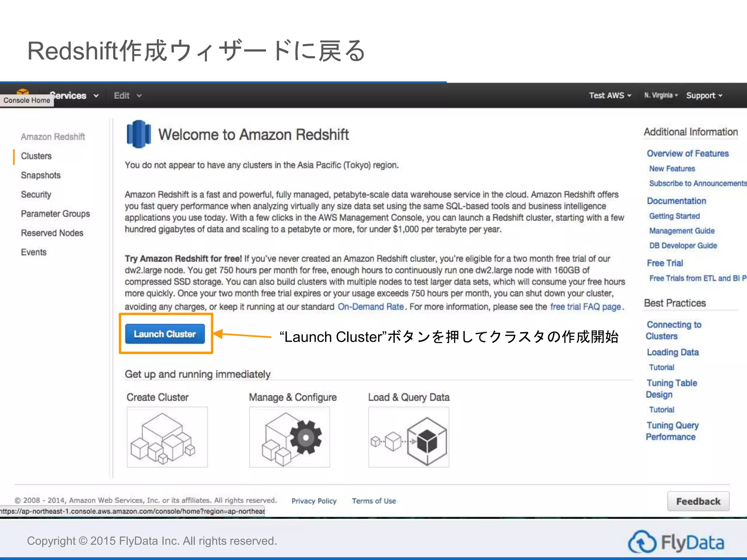Select Reserved Nodes in the sidebar
Image resolution: width=747 pixels, height=560 pixels.
(52, 233)
